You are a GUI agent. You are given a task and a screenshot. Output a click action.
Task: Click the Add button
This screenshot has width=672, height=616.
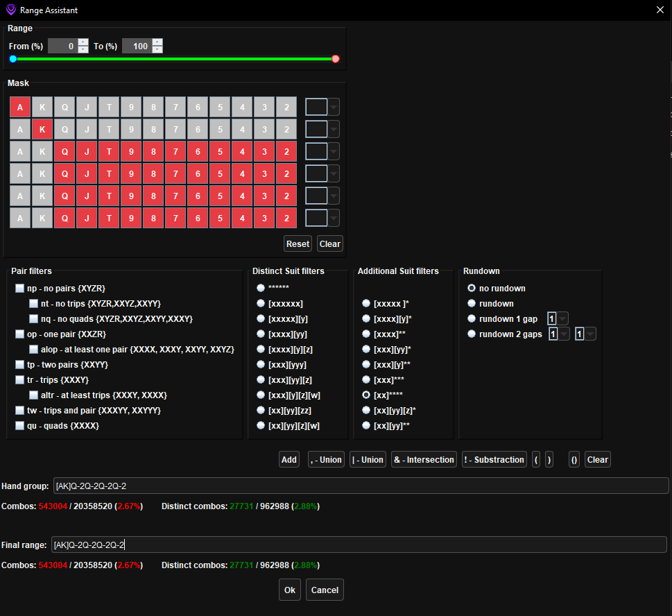coord(289,459)
